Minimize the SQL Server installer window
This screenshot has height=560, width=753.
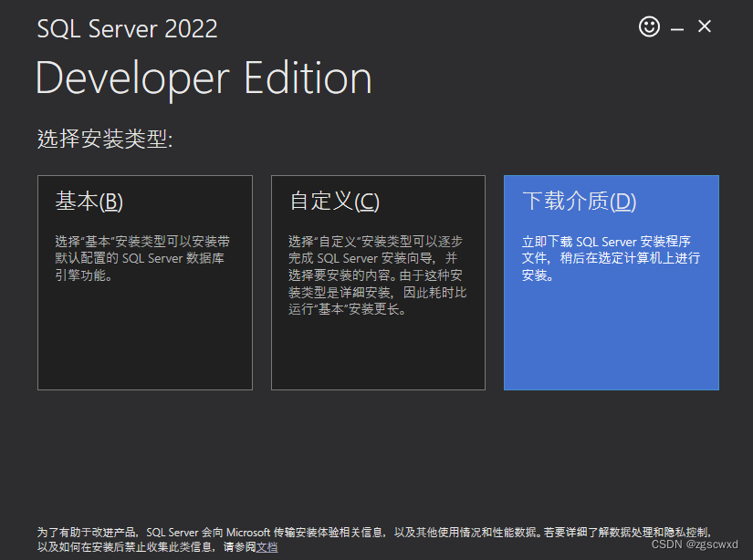677,29
